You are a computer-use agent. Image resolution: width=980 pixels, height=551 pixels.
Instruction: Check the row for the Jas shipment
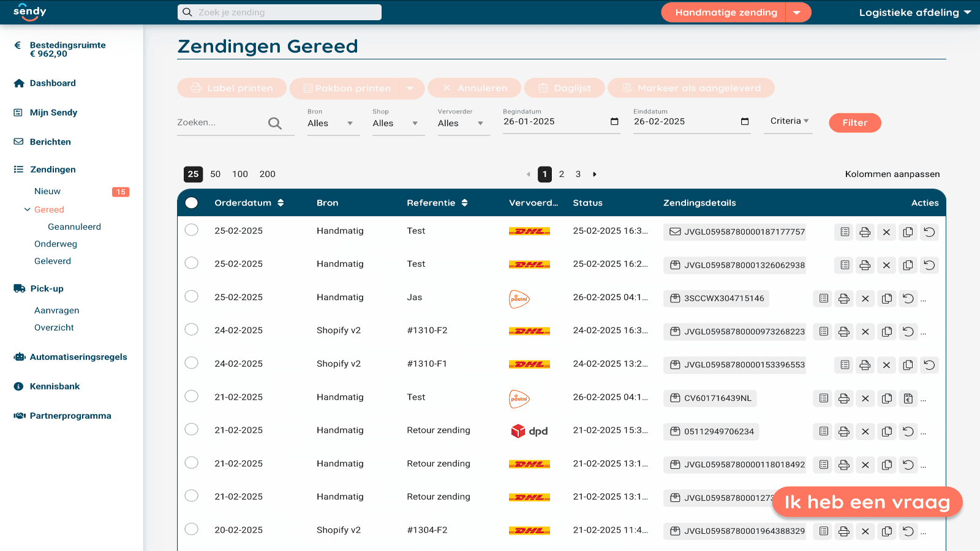click(191, 296)
